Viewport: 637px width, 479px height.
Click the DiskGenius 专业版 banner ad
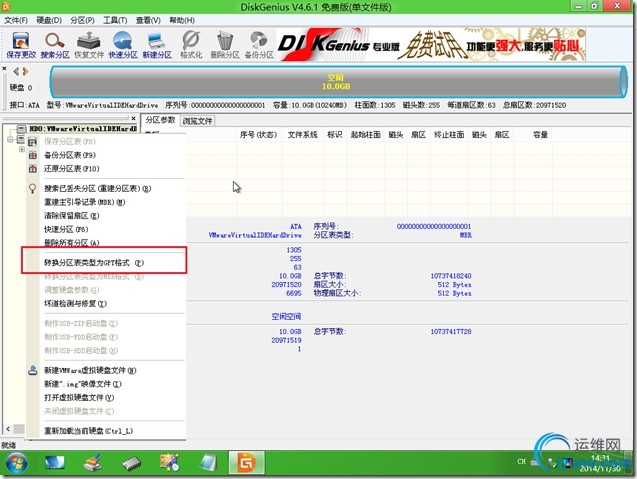pyautogui.click(x=431, y=45)
